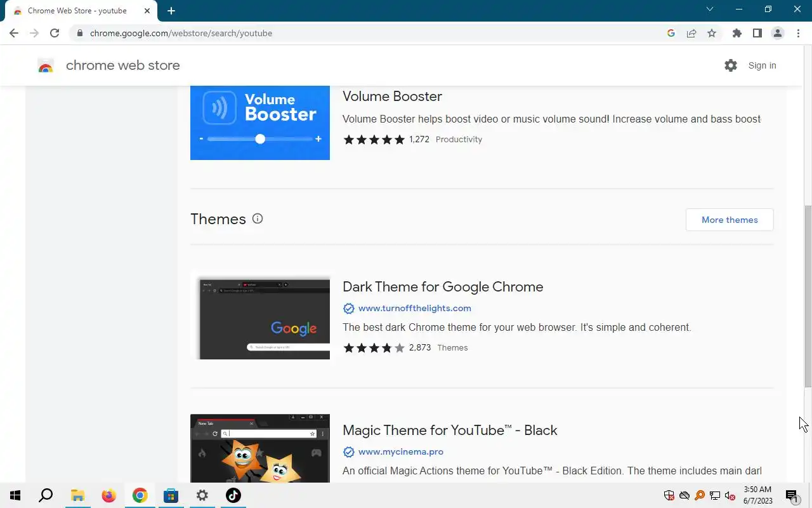Reload the current page
The image size is (812, 508).
(55, 33)
